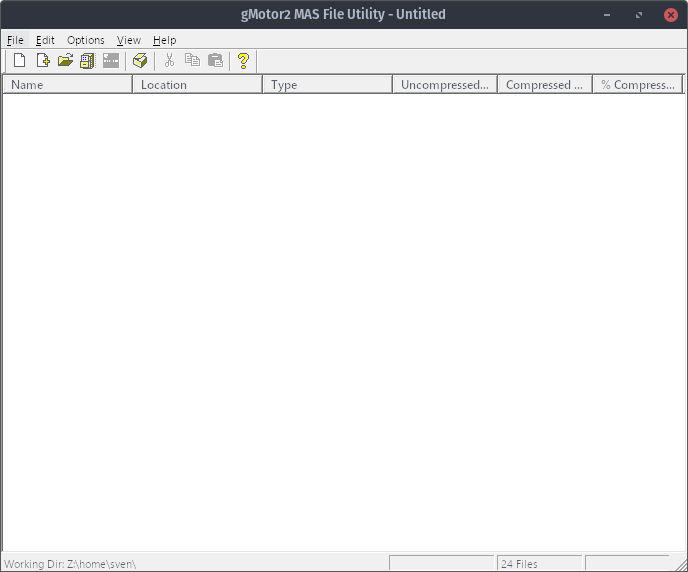Sort by the Location column header

pos(197,84)
